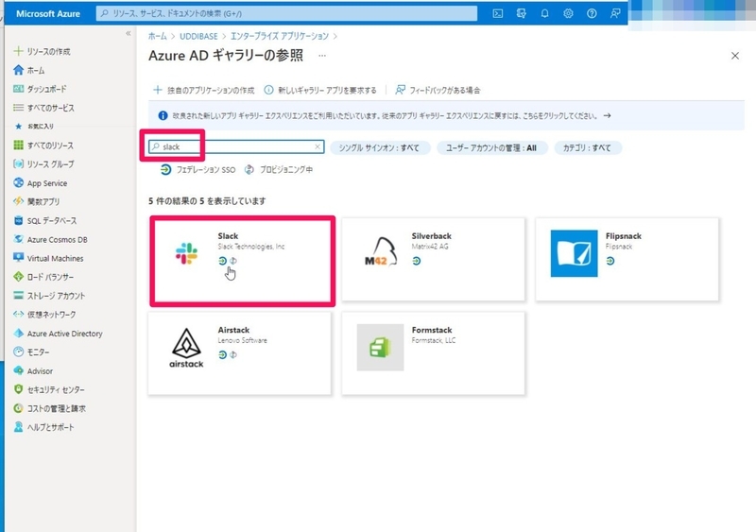Viewport: 756px width, 532px height.
Task: Click 独自のアプリケーションの作成 button
Action: tap(203, 90)
